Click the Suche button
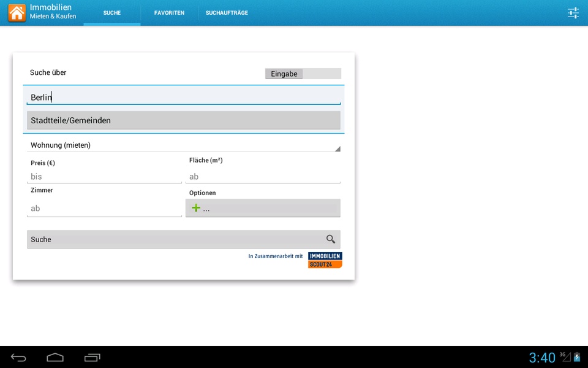The image size is (588, 368). [184, 239]
